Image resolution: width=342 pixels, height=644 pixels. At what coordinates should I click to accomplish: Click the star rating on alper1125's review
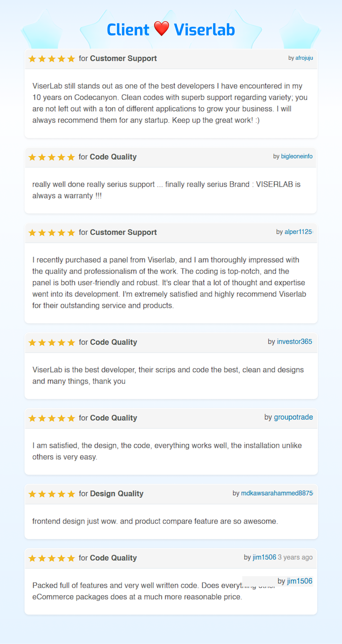click(52, 233)
